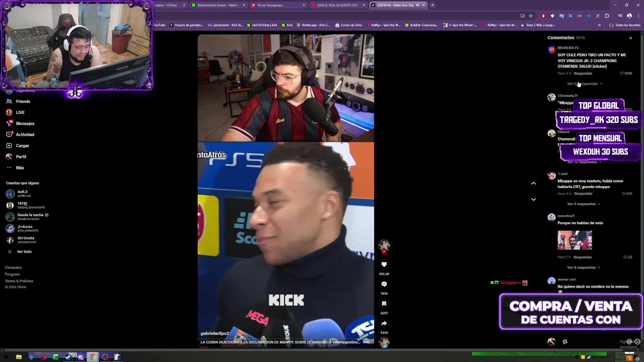Close the TikTok Make Your Day tab
The width and height of the screenshot is (644, 362).
click(x=424, y=5)
